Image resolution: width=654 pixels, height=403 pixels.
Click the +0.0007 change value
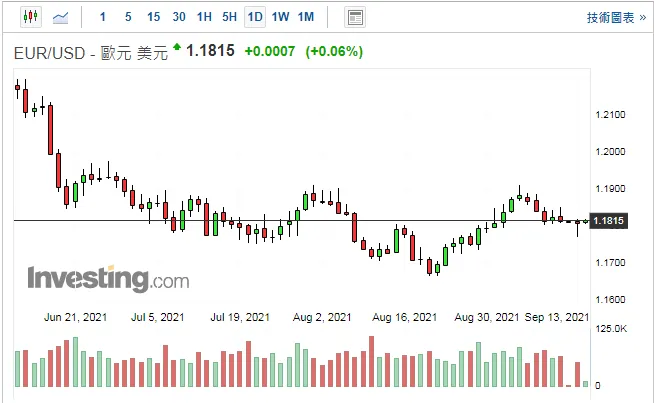(x=270, y=52)
